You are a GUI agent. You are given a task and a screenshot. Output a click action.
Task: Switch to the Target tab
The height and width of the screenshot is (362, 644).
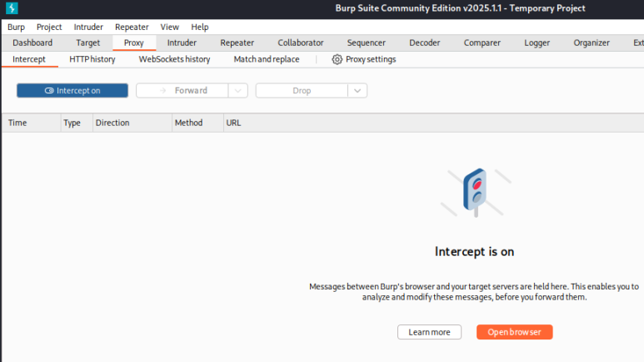point(87,43)
